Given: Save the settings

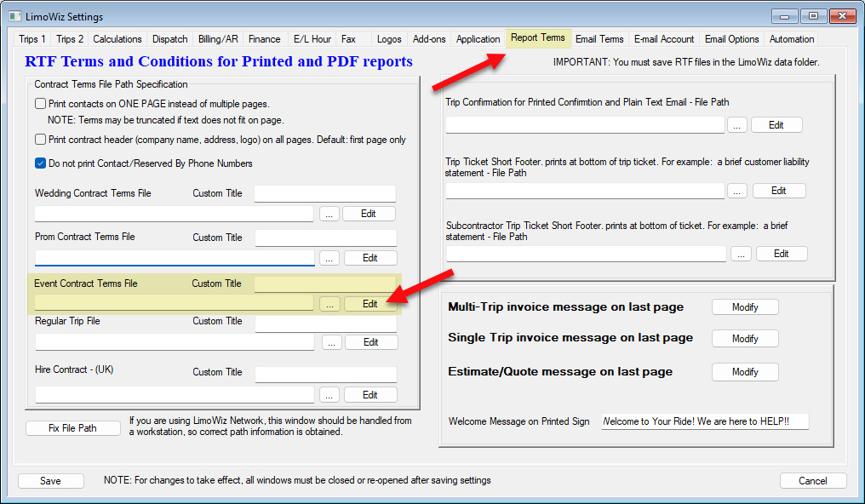Looking at the screenshot, I should pyautogui.click(x=51, y=481).
